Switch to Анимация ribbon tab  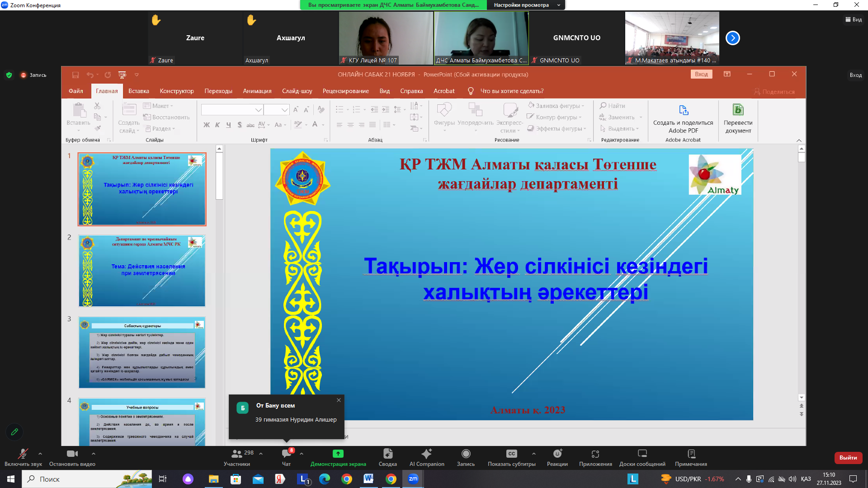[x=257, y=91]
